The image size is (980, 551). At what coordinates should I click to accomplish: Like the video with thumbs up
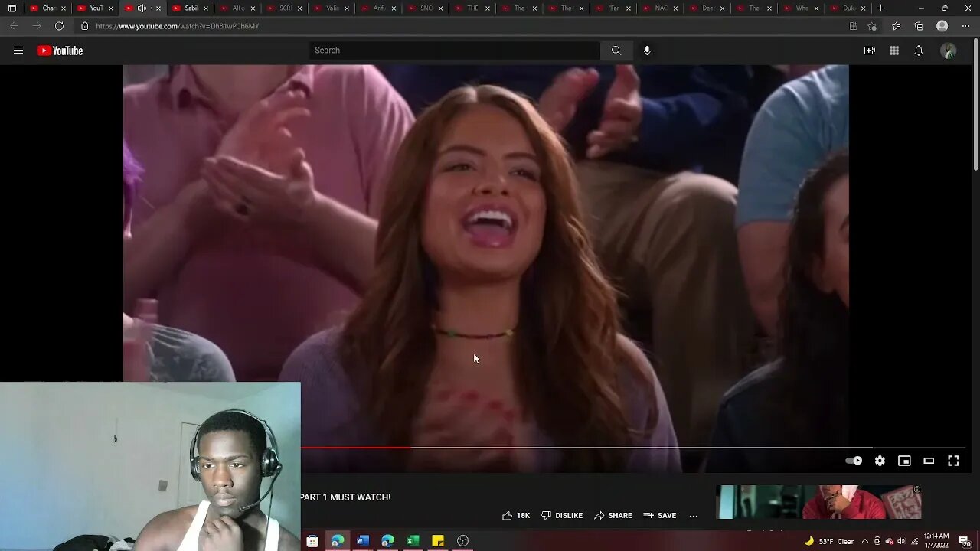[516, 516]
